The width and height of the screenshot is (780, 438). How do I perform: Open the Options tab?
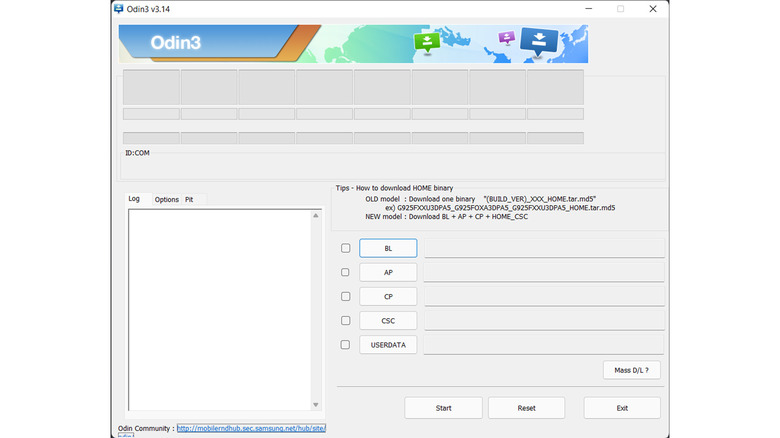tap(167, 199)
